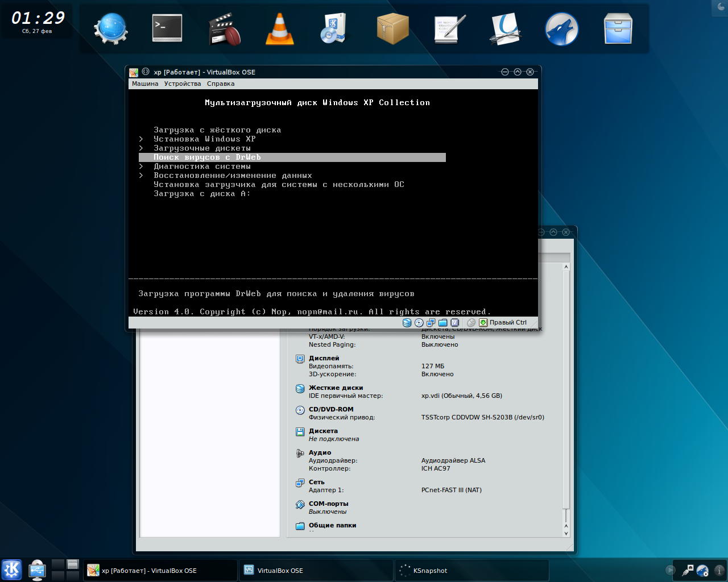Open the Справка menu
This screenshot has height=582, width=728.
pos(221,84)
